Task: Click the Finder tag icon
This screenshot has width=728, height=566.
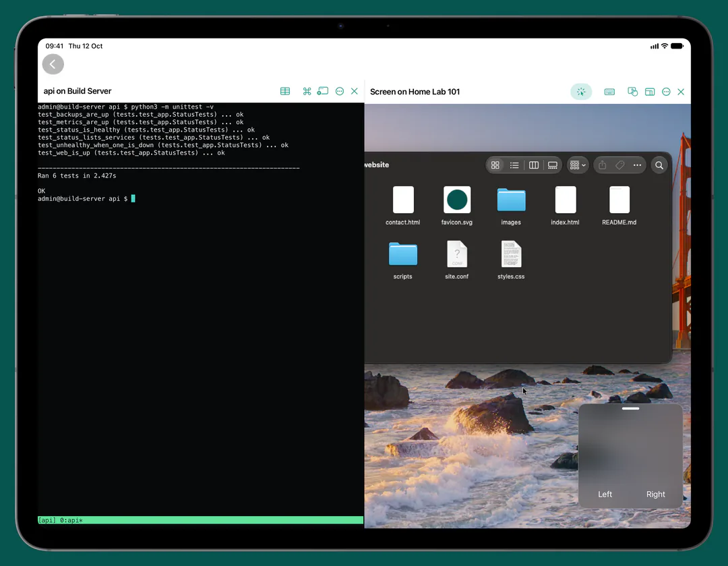Action: 620,165
